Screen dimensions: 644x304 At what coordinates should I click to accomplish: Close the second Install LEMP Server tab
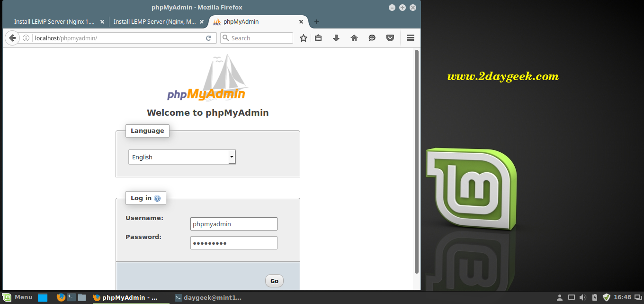tap(201, 22)
